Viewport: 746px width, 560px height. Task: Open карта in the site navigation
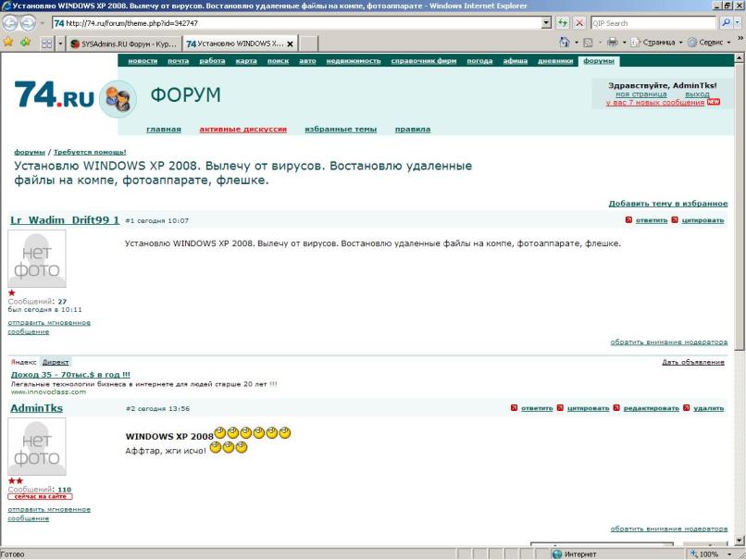click(x=246, y=61)
